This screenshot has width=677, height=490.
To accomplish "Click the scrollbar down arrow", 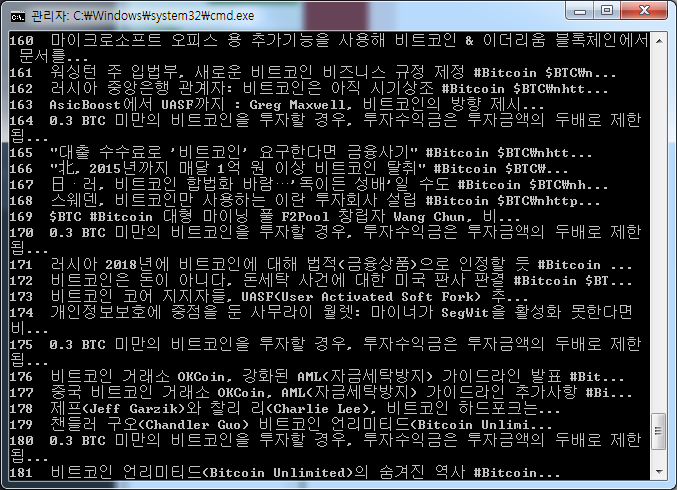I will [659, 471].
